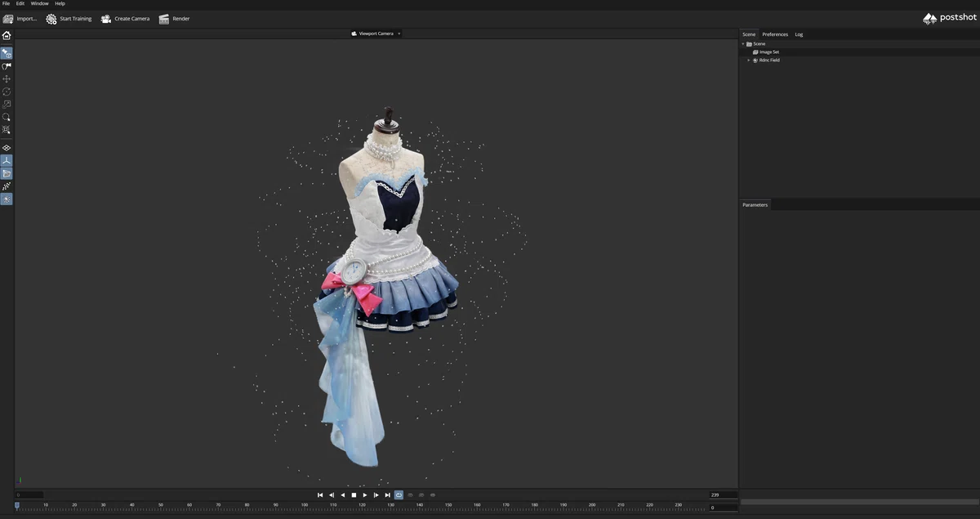This screenshot has width=980, height=519.
Task: Click the Scene folder icon in tree
Action: click(x=749, y=43)
